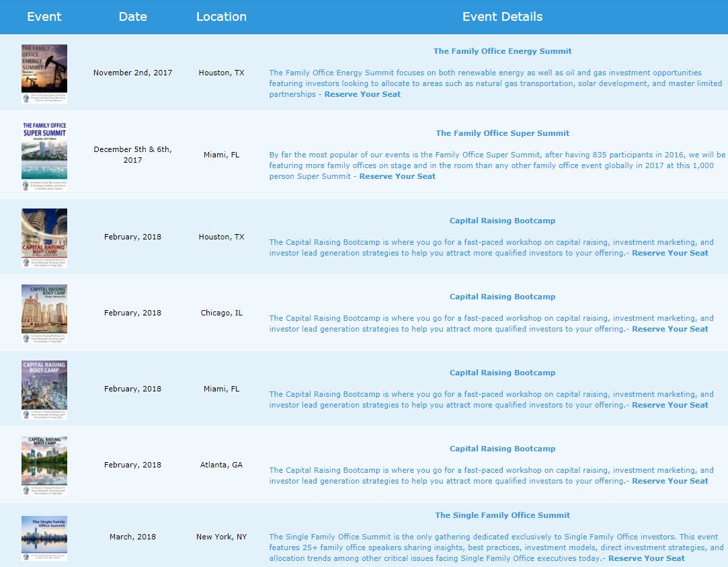Open the Houston Capital Raising Bootcamp thumbnail

tap(44, 237)
